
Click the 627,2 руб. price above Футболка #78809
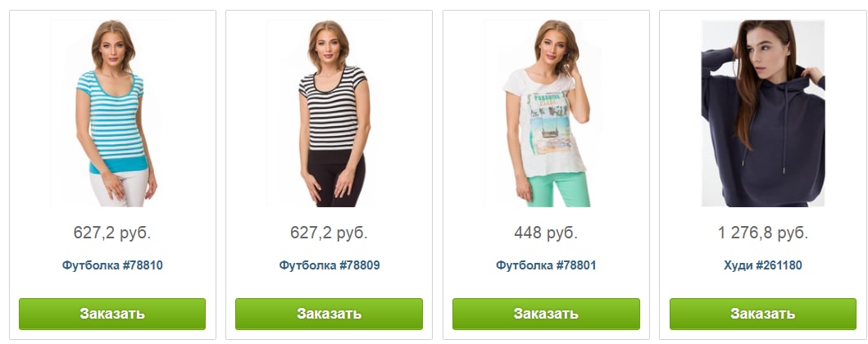pos(329,233)
